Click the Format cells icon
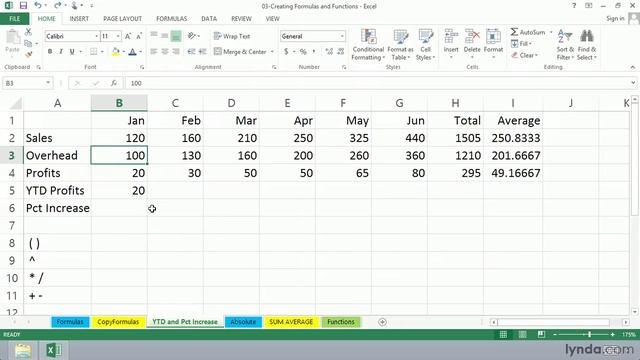This screenshot has width=640, height=360. tap(493, 36)
